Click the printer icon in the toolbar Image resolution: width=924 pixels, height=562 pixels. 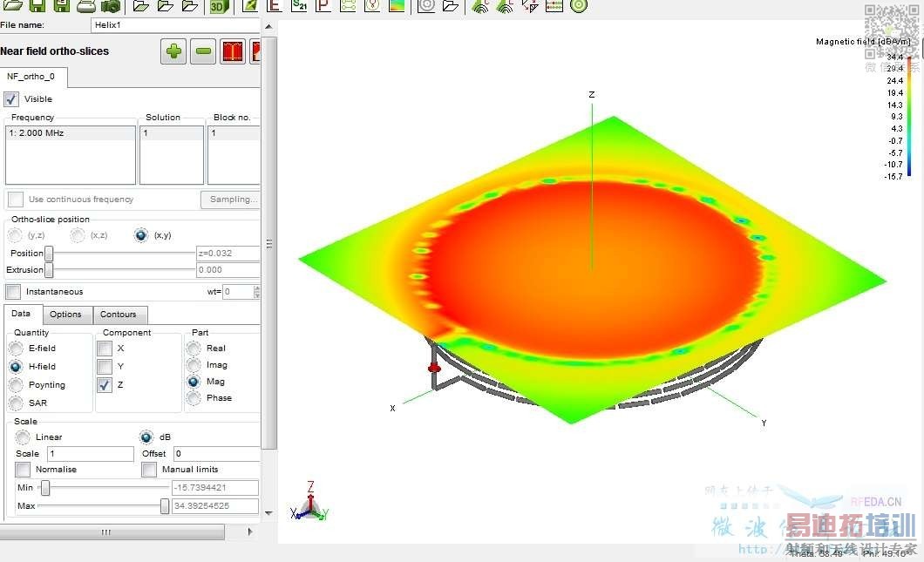pos(85,6)
